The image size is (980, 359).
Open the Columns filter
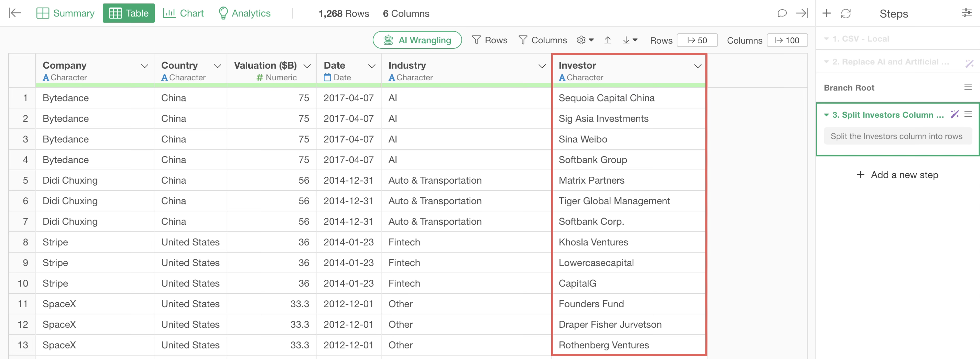click(543, 40)
